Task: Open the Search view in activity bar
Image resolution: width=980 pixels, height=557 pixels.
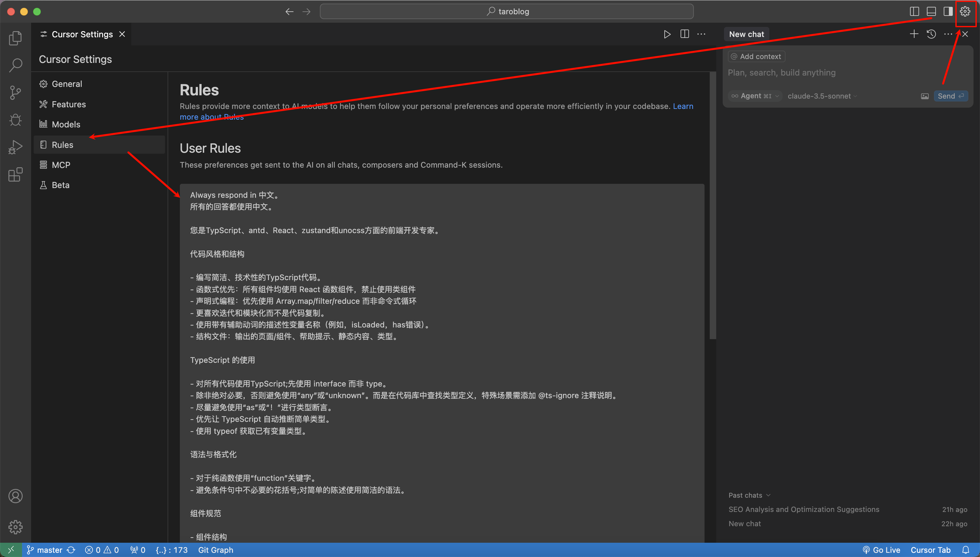Action: pyautogui.click(x=15, y=65)
